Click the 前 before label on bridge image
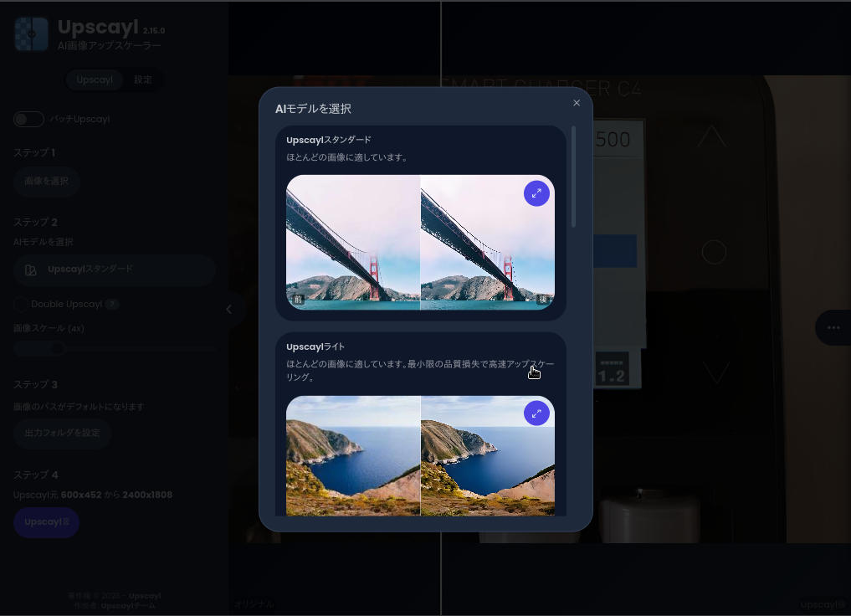Screen dimensions: 851x616 pos(298,300)
